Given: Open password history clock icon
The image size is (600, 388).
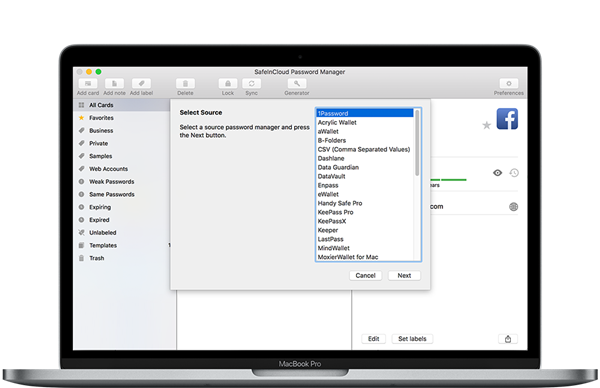Looking at the screenshot, I should tap(514, 173).
